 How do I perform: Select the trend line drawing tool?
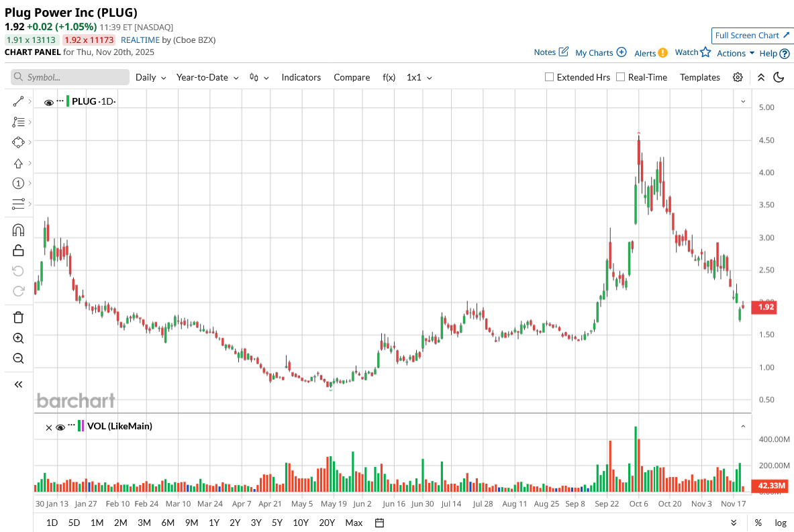tap(18, 102)
